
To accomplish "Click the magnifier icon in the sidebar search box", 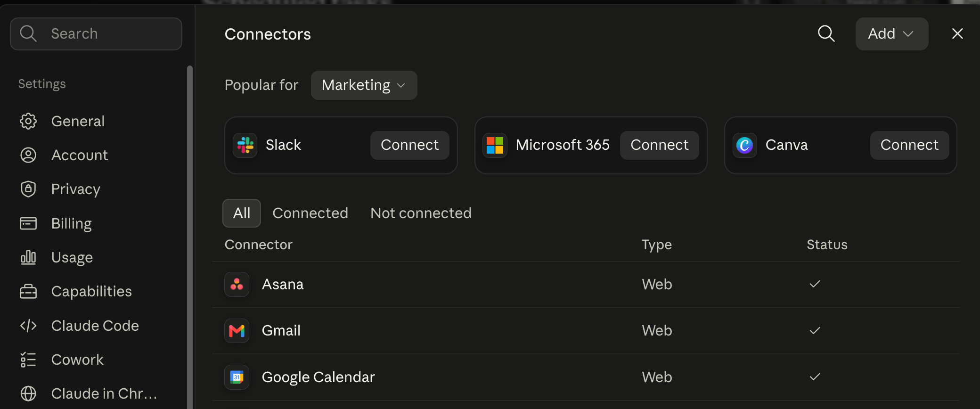I will (x=28, y=33).
